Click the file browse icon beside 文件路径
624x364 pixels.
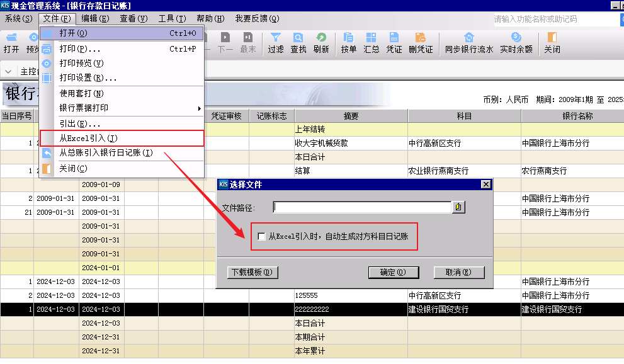[458, 207]
